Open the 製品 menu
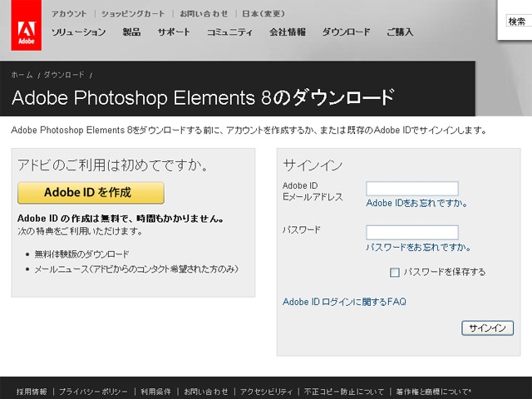 point(131,32)
